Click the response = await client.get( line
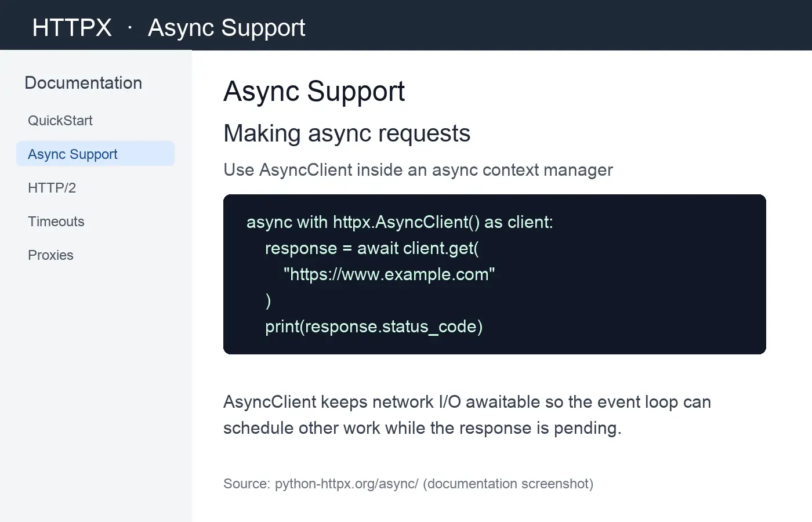 pos(372,248)
